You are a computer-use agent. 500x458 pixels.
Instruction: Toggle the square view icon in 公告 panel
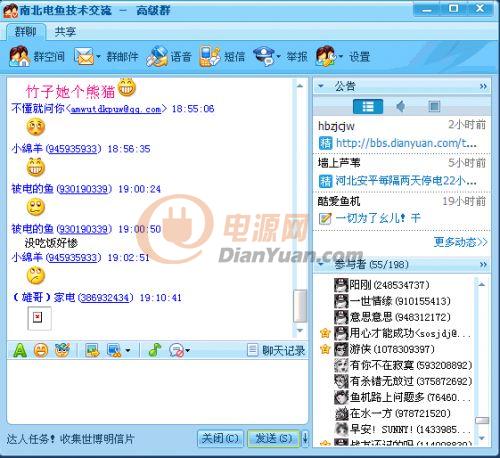(x=434, y=107)
